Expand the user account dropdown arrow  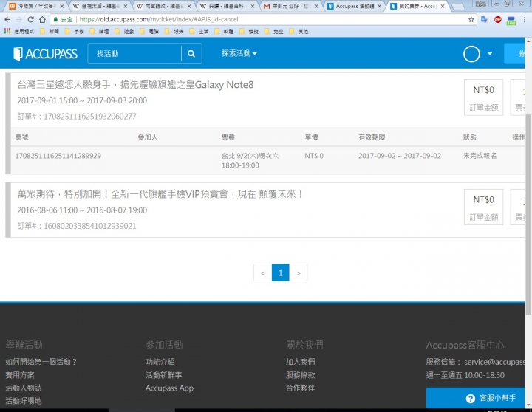(490, 54)
